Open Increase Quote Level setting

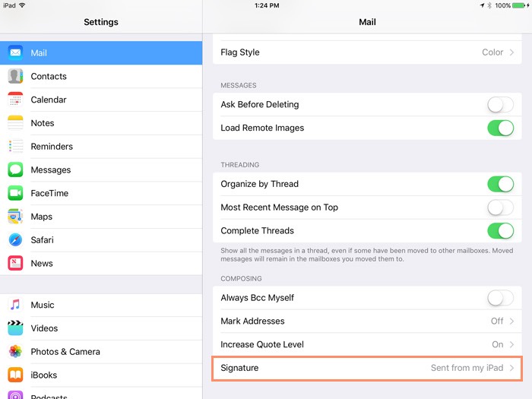point(511,344)
